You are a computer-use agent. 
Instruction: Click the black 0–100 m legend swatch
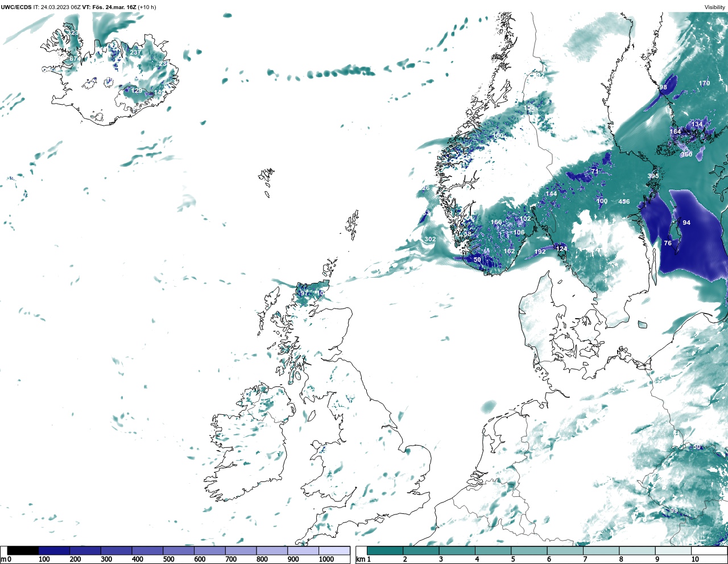click(23, 551)
